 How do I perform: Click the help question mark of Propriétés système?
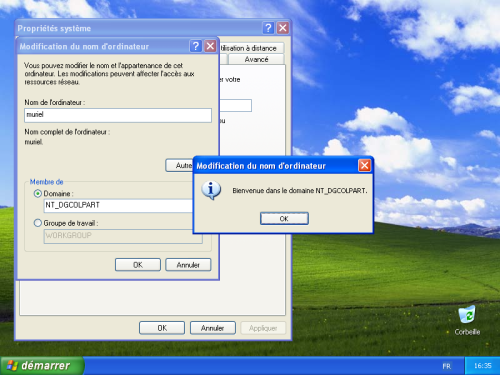click(x=268, y=28)
